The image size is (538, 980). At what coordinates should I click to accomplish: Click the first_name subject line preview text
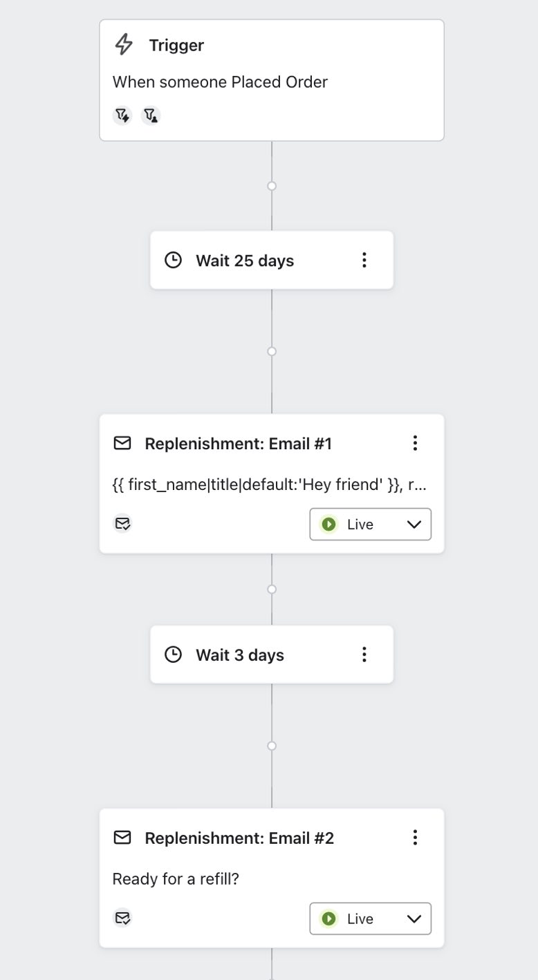pos(270,484)
